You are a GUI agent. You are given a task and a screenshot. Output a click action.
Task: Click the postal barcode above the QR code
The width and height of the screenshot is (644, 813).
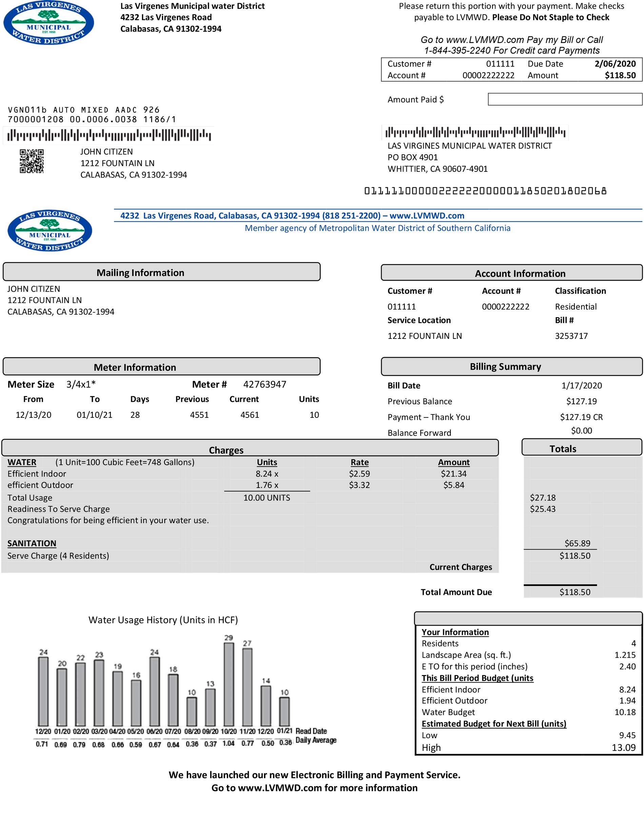(x=108, y=135)
